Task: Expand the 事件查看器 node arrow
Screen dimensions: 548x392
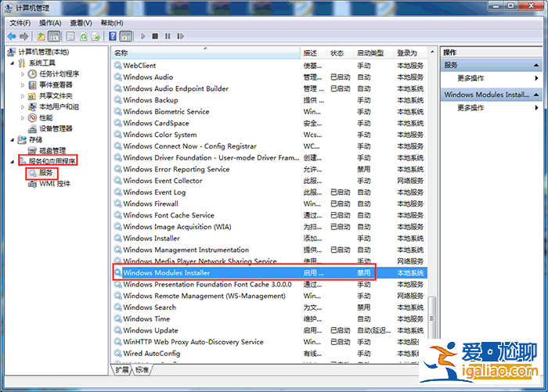Action: [x=23, y=85]
